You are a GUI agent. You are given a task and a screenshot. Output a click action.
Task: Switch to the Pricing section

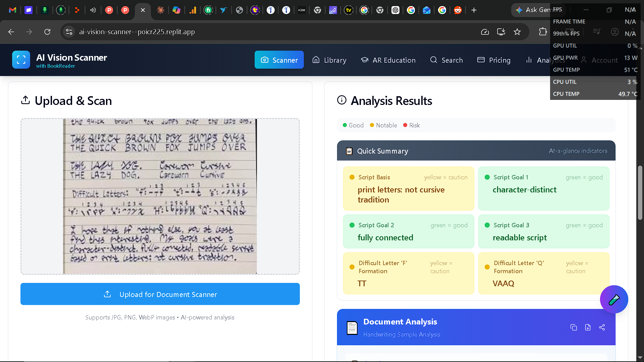(500, 60)
